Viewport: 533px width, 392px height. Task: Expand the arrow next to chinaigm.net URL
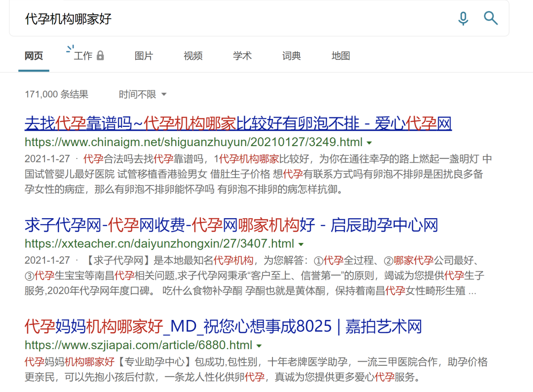click(369, 143)
